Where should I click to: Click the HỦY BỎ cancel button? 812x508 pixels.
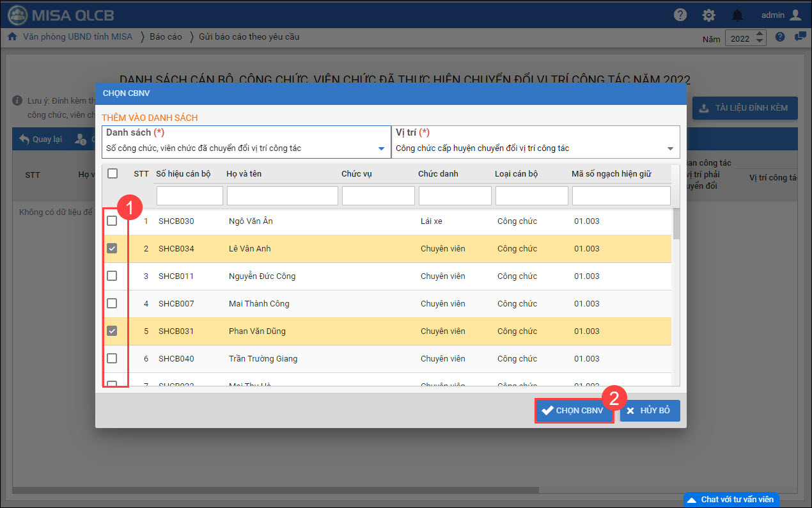coord(650,411)
